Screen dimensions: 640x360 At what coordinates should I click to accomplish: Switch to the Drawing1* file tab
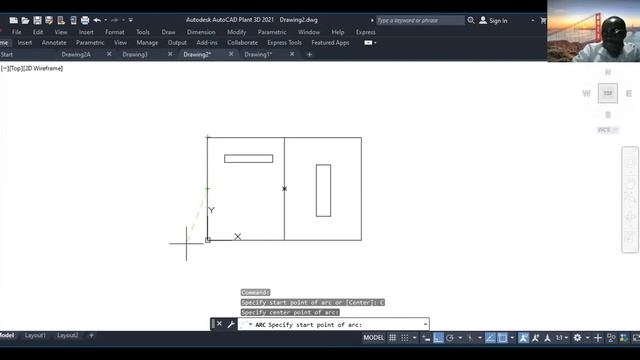[258, 54]
